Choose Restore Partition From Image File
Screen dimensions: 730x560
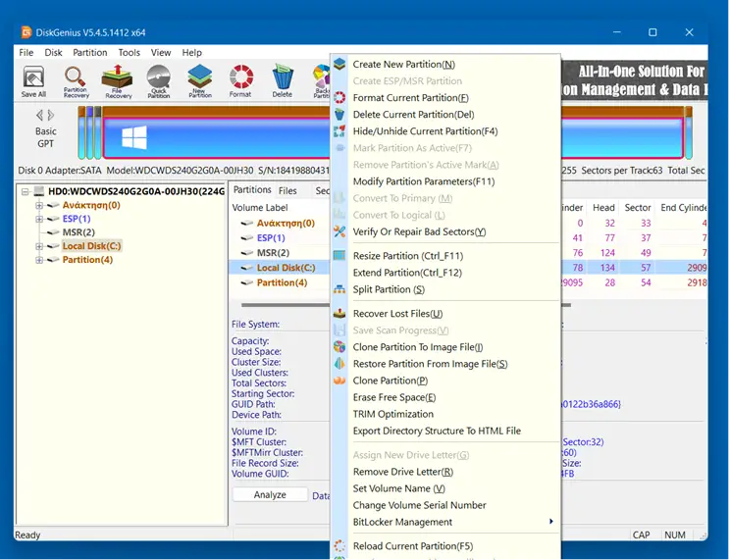pos(430,364)
